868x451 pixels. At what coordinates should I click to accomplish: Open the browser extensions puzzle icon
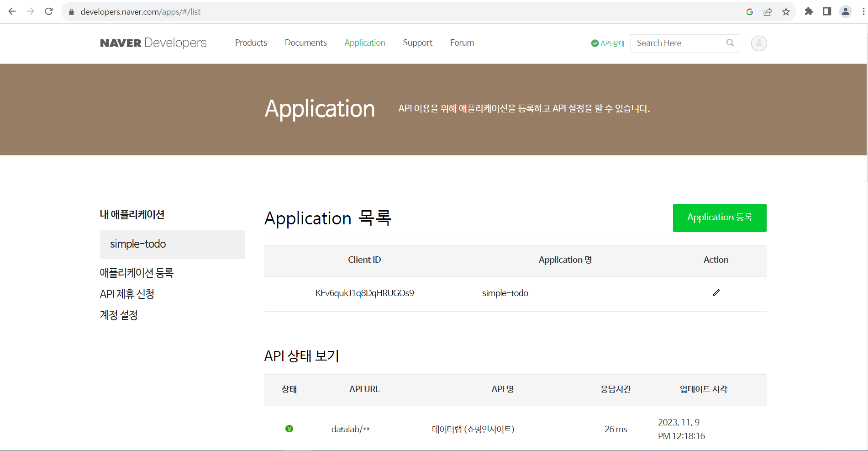pyautogui.click(x=809, y=11)
